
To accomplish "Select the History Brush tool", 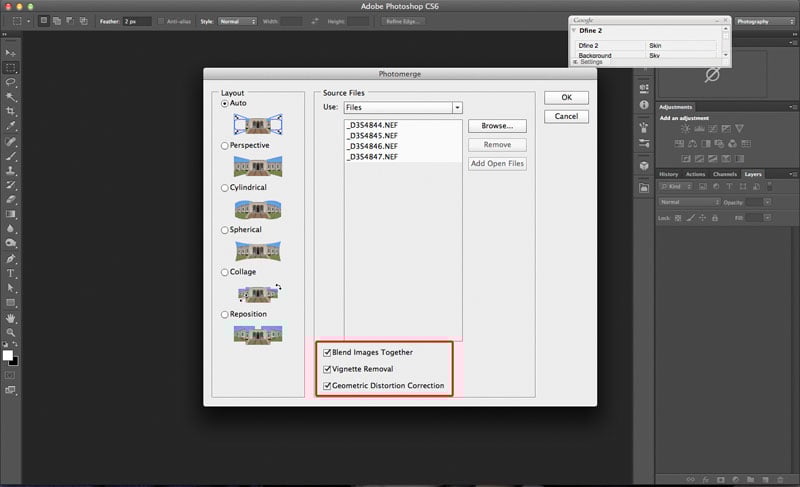I will tap(10, 185).
